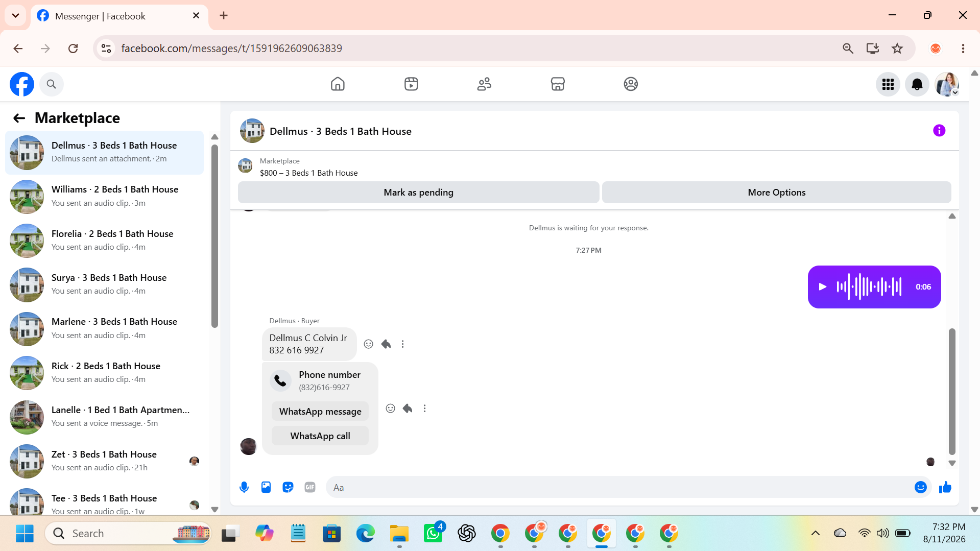Click the (832)616-9927 phone number

[324, 388]
